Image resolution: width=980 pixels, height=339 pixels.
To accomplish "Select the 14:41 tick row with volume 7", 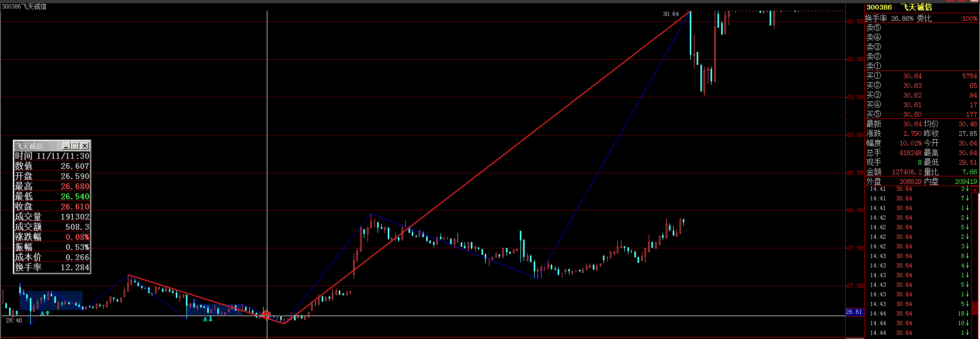I will [919, 198].
